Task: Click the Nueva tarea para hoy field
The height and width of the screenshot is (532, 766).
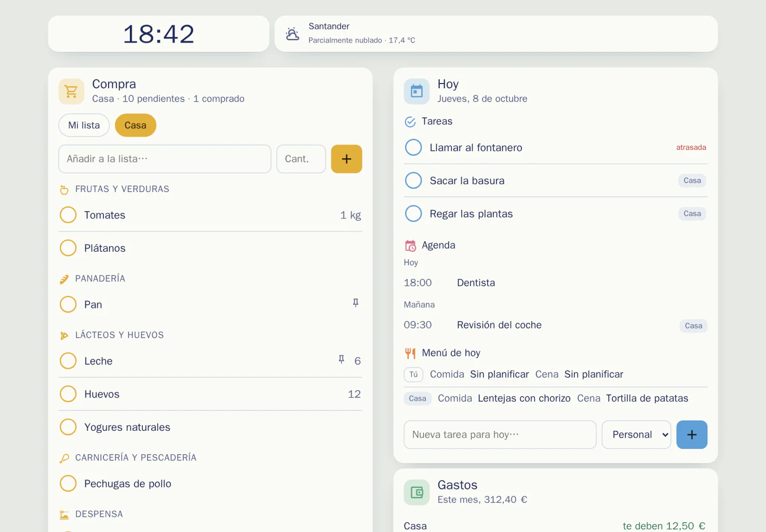Action: coord(500,434)
